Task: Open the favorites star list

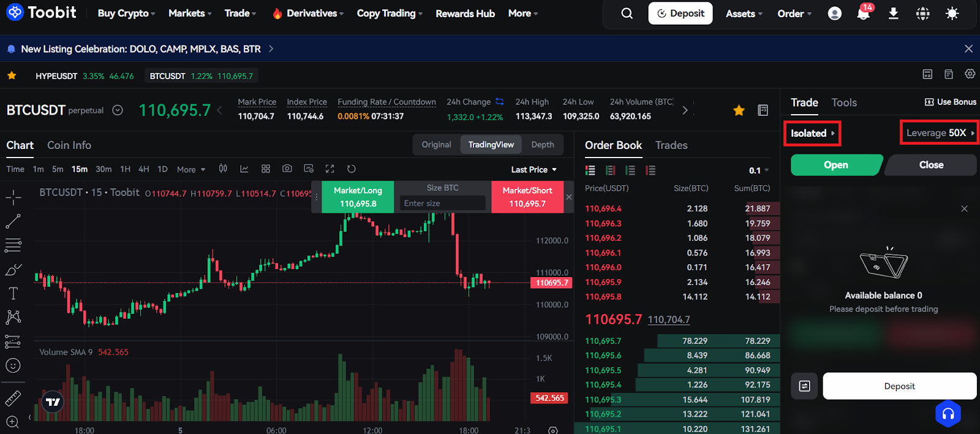Action: coord(12,76)
